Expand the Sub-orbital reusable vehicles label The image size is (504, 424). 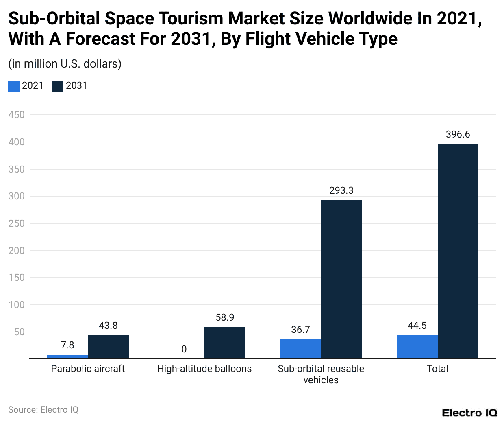[x=321, y=374]
